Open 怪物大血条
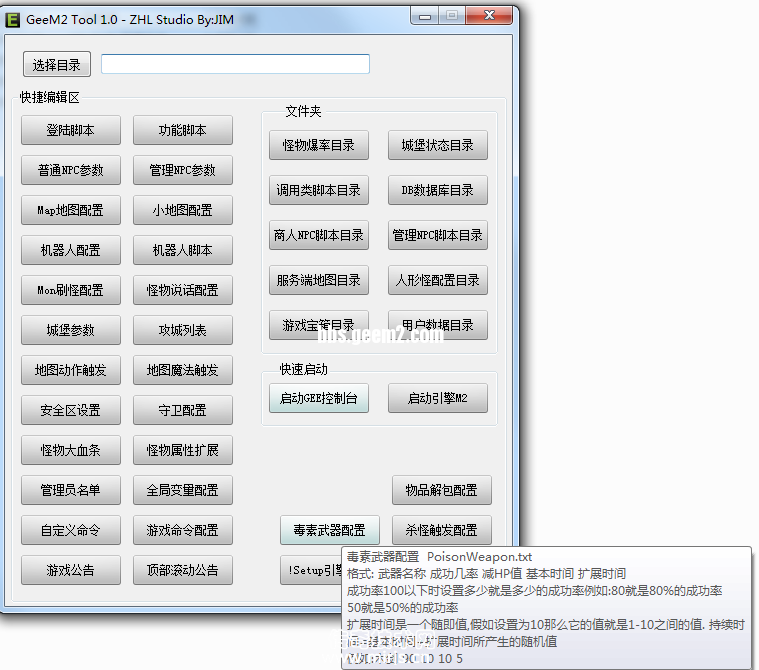Screen dimensions: 759x670 point(71,450)
